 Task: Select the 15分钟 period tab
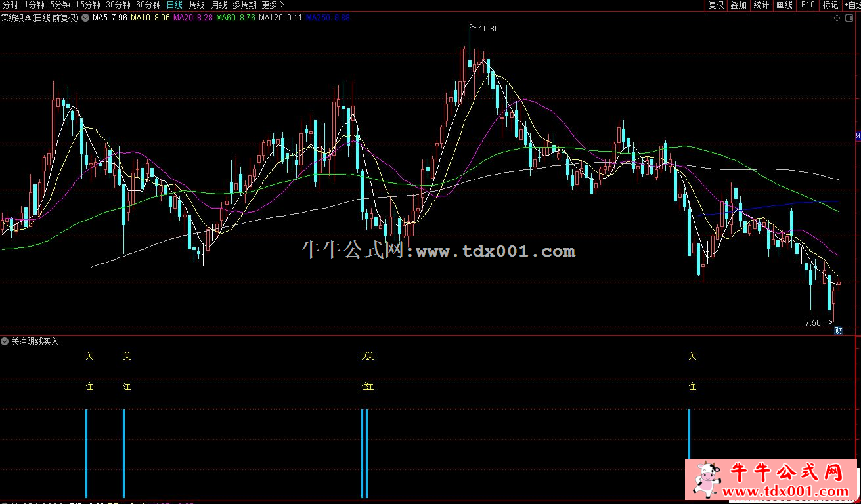coord(88,5)
